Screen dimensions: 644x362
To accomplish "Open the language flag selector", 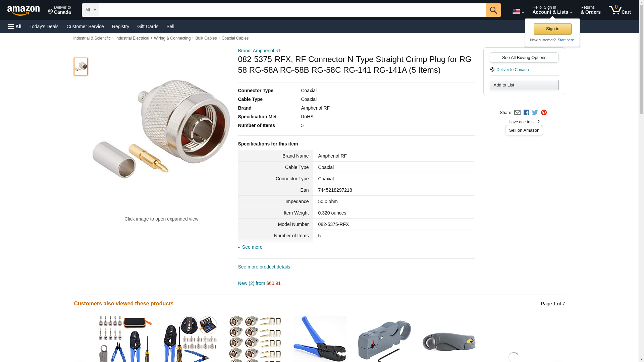I will tap(518, 11).
